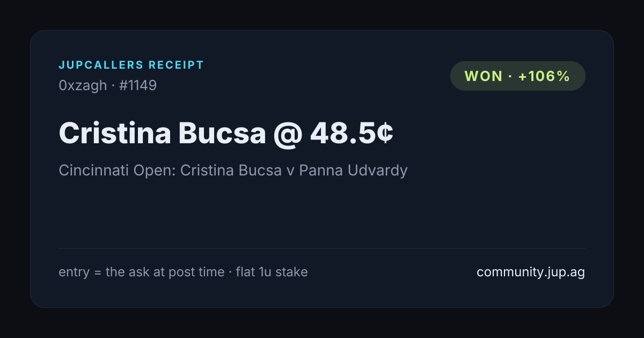Click the 'v' versus separator in subtitle

290,172
